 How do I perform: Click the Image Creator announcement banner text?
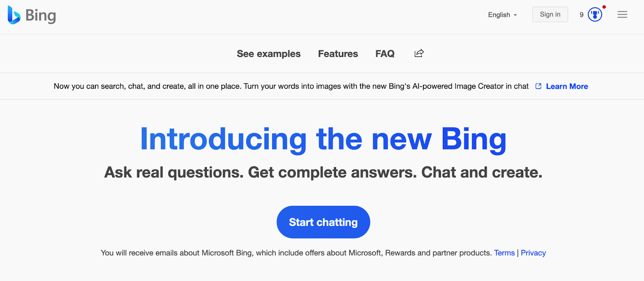[291, 86]
